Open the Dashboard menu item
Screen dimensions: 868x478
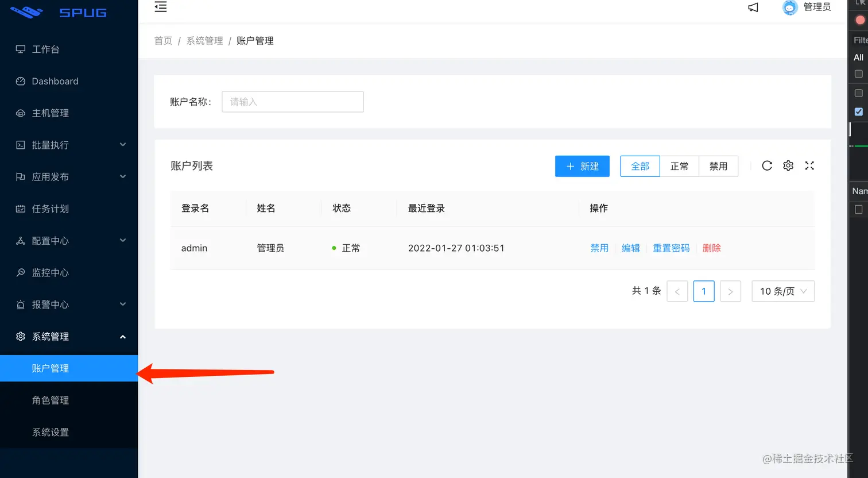pos(69,82)
